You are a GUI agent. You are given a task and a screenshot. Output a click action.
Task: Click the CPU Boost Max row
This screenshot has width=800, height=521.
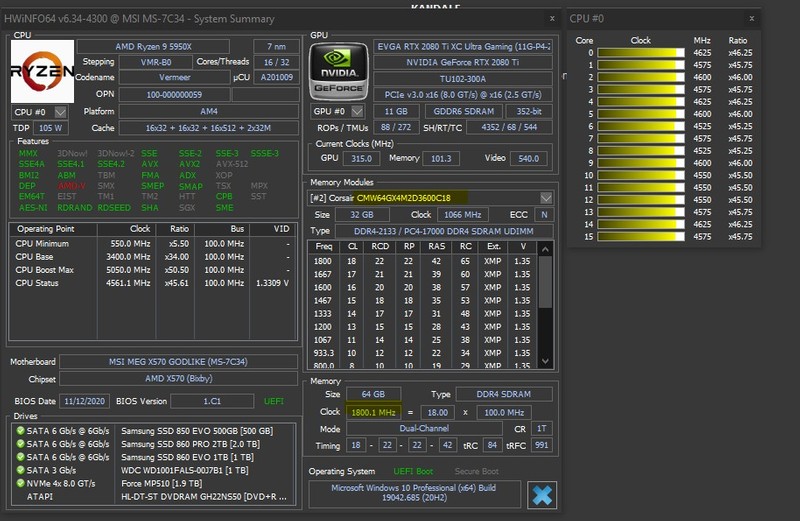pyautogui.click(x=153, y=270)
